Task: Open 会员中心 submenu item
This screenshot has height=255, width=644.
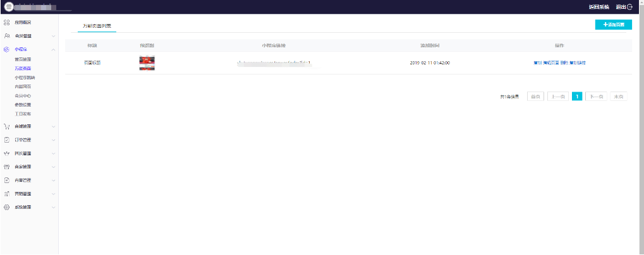Action: pyautogui.click(x=23, y=95)
